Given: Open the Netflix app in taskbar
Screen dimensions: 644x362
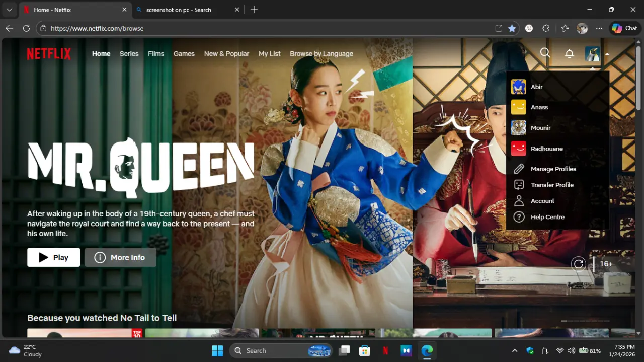Looking at the screenshot, I should [x=385, y=351].
